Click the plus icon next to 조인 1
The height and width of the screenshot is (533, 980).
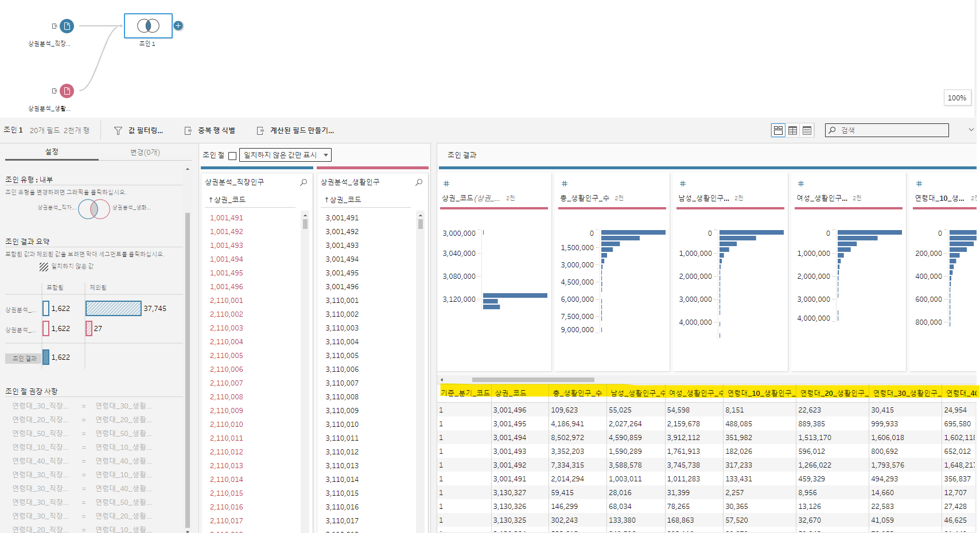point(178,25)
